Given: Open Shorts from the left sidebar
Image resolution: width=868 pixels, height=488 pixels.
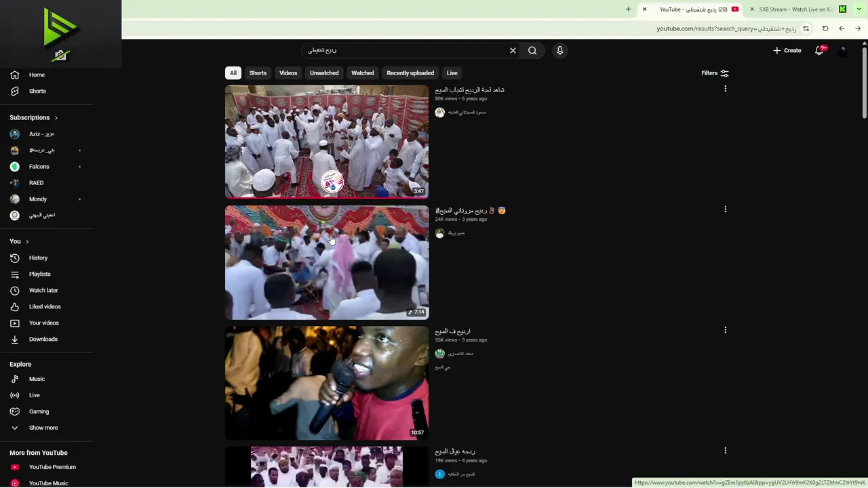Looking at the screenshot, I should [x=37, y=91].
